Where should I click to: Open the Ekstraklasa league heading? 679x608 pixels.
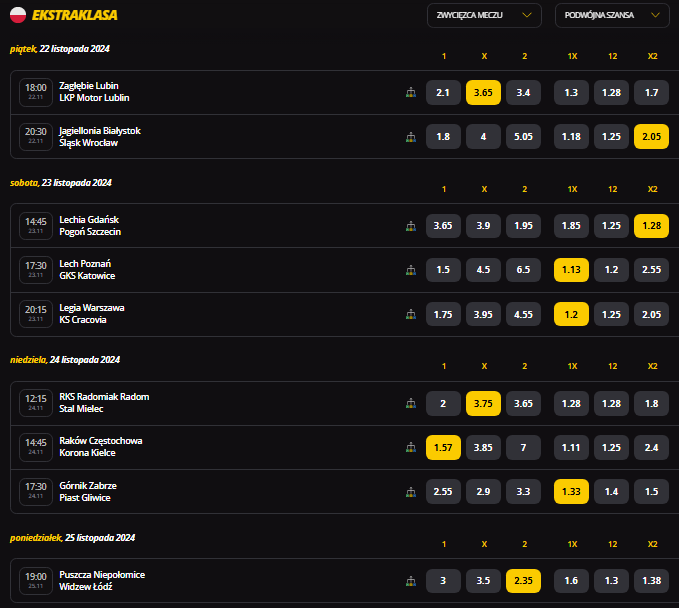tap(74, 15)
